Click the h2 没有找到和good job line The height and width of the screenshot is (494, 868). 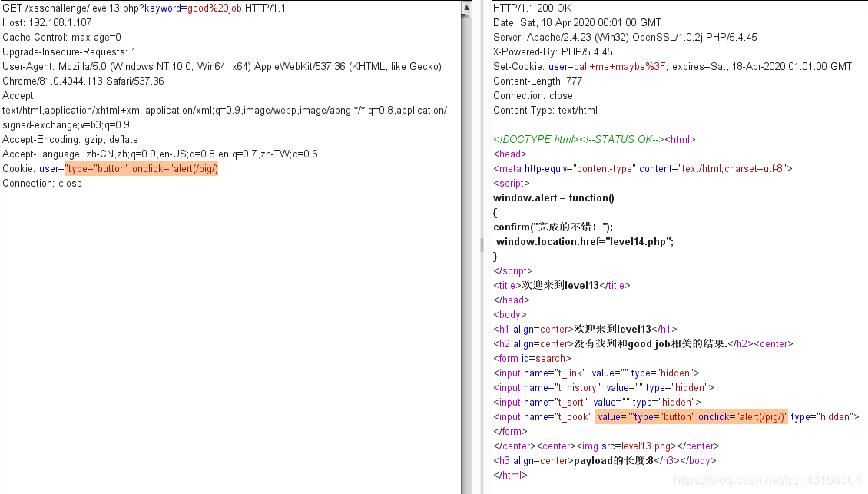(643, 344)
